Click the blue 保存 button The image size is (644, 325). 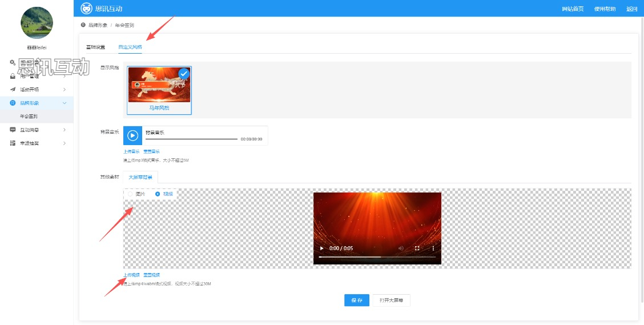point(356,300)
